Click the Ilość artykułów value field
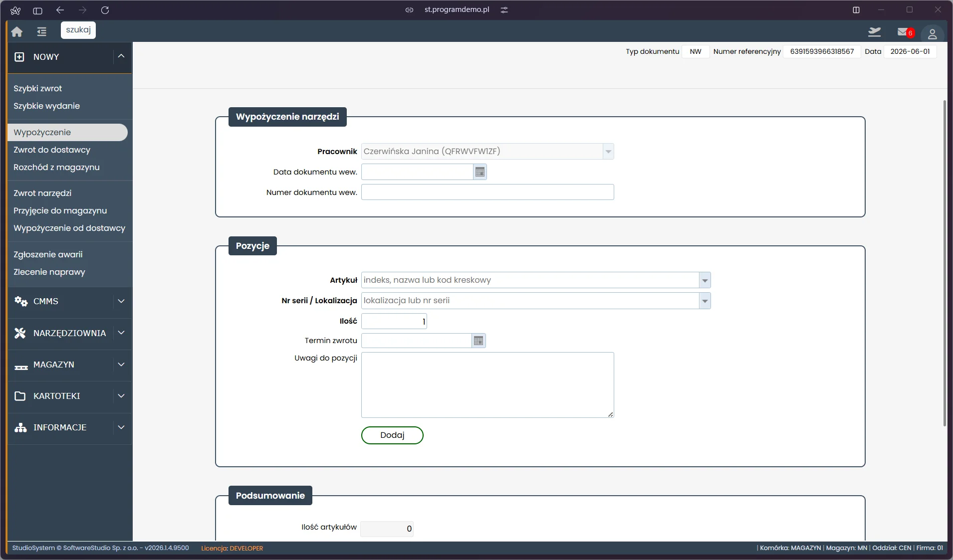This screenshot has width=953, height=560. coord(387,529)
